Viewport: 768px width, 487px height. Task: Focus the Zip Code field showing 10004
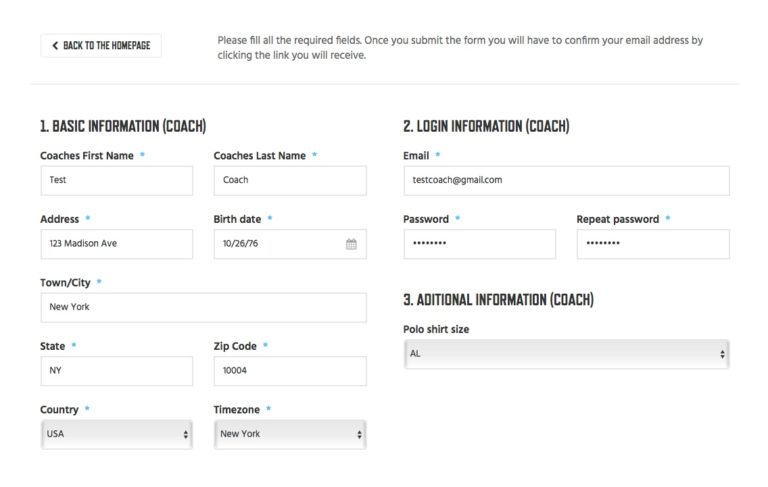pyautogui.click(x=290, y=371)
